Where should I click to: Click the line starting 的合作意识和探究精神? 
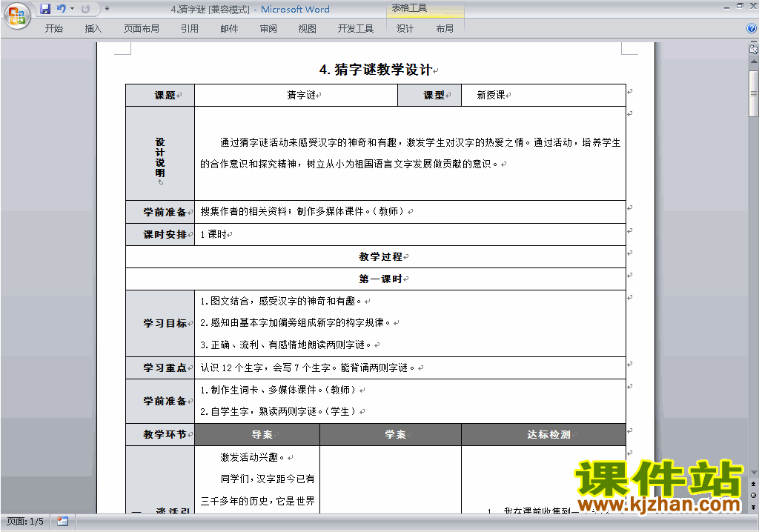pos(350,164)
